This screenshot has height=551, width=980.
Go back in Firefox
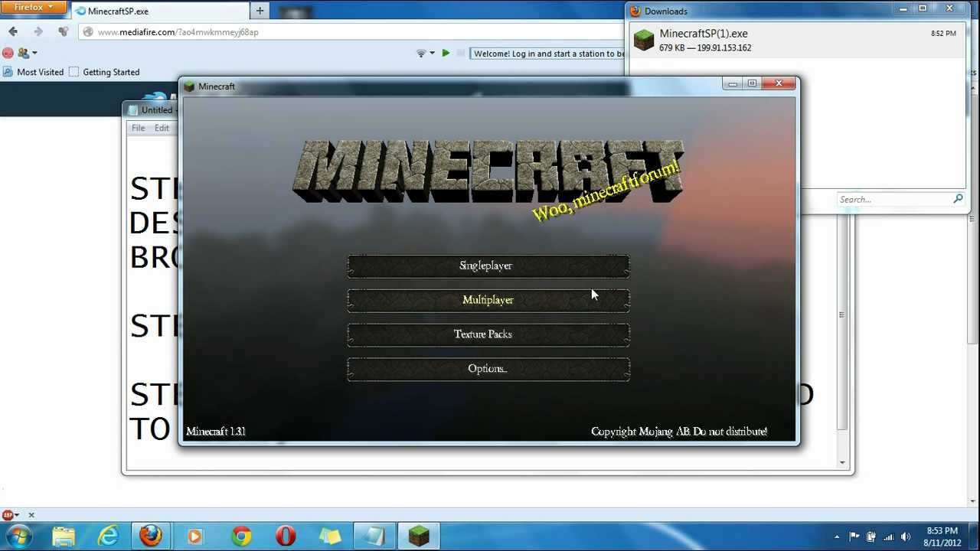(x=13, y=31)
